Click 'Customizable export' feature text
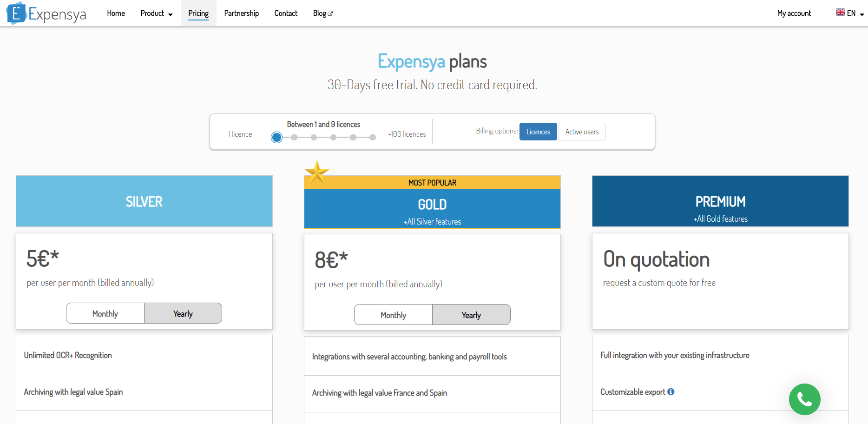This screenshot has width=868, height=424. pyautogui.click(x=633, y=392)
